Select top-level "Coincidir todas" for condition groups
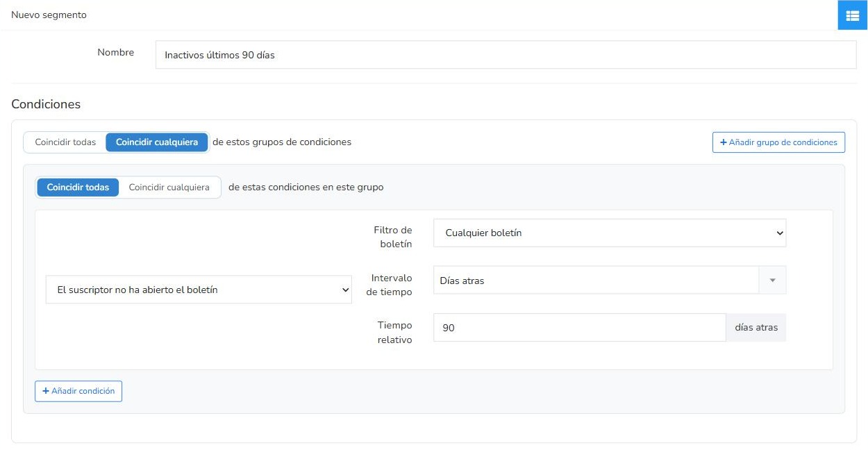The width and height of the screenshot is (868, 450). click(x=65, y=142)
